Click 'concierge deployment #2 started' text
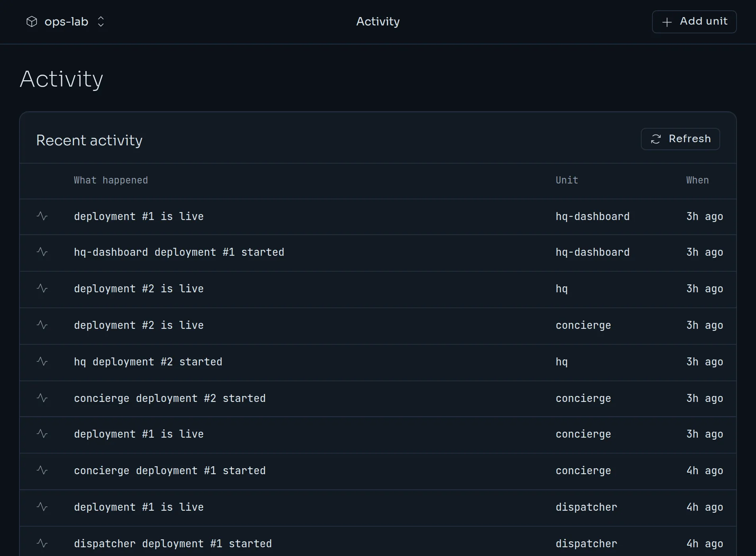The image size is (756, 556). pos(170,398)
